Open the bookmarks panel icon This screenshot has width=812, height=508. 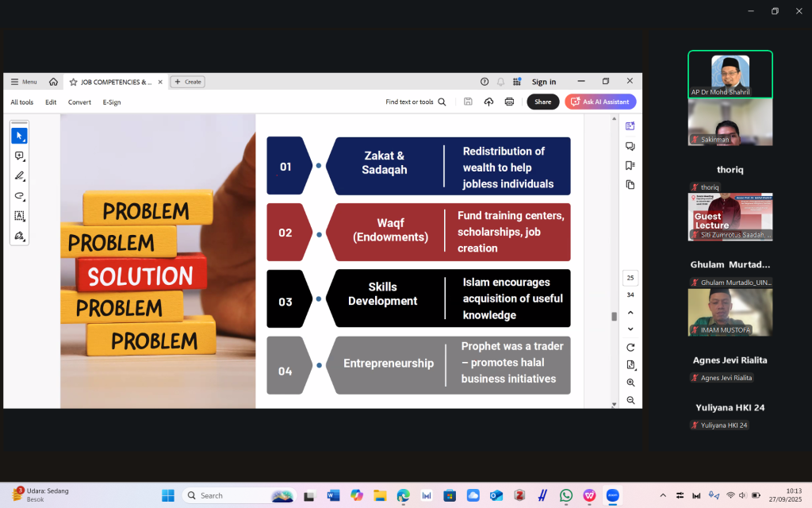[630, 165]
